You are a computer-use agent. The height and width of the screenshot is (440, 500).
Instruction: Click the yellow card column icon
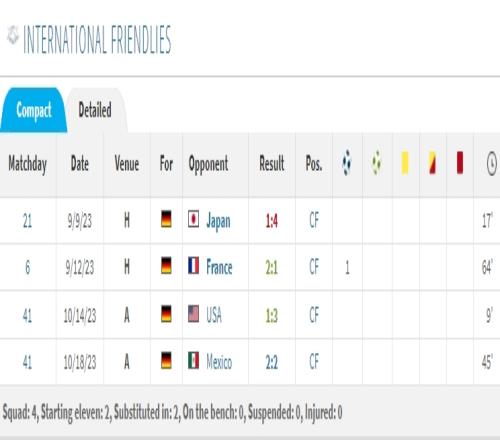pyautogui.click(x=405, y=163)
